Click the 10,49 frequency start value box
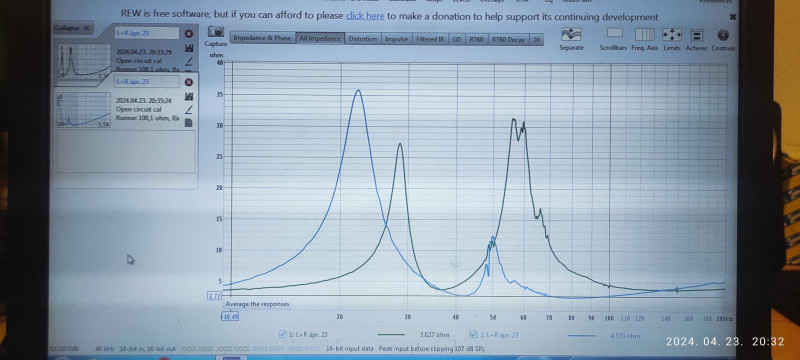 pyautogui.click(x=230, y=317)
